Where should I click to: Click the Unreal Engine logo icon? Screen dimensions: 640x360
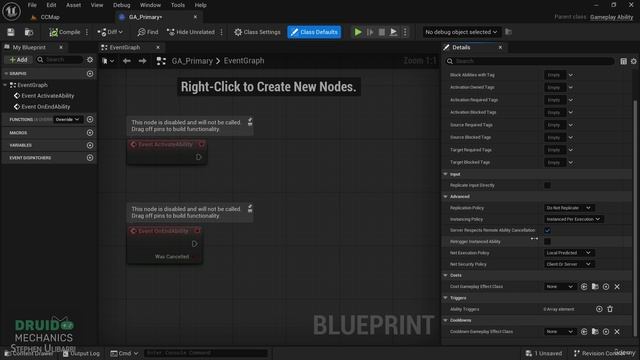[11, 11]
